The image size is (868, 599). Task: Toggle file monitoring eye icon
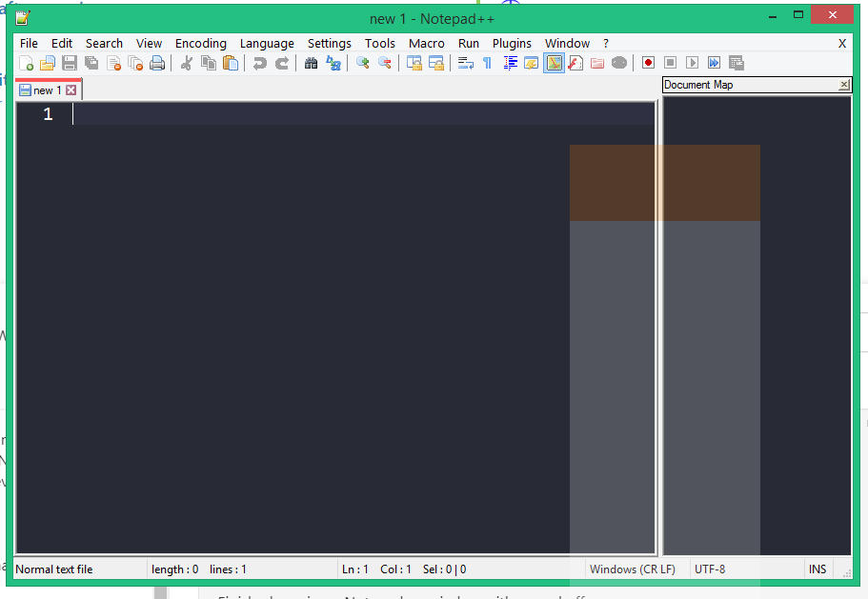619,63
